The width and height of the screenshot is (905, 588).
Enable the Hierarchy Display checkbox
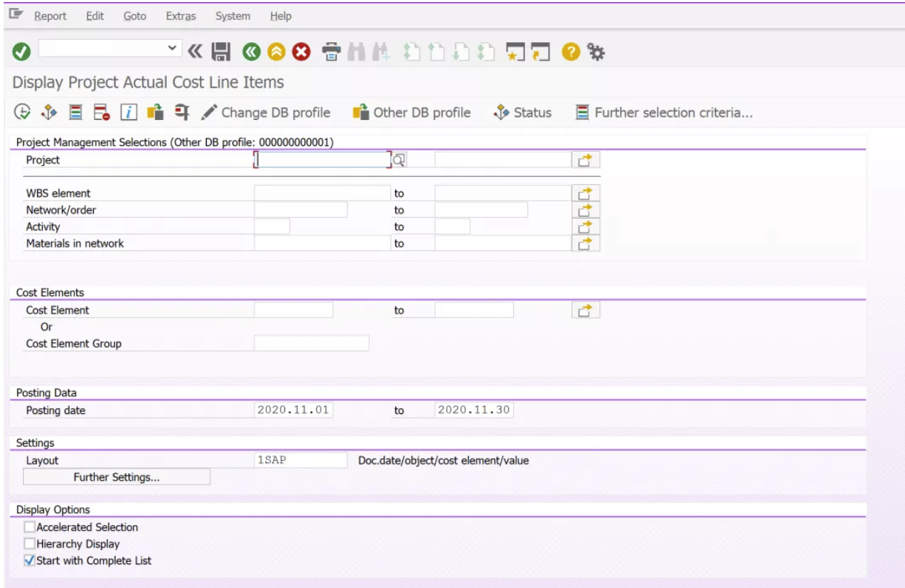click(29, 544)
